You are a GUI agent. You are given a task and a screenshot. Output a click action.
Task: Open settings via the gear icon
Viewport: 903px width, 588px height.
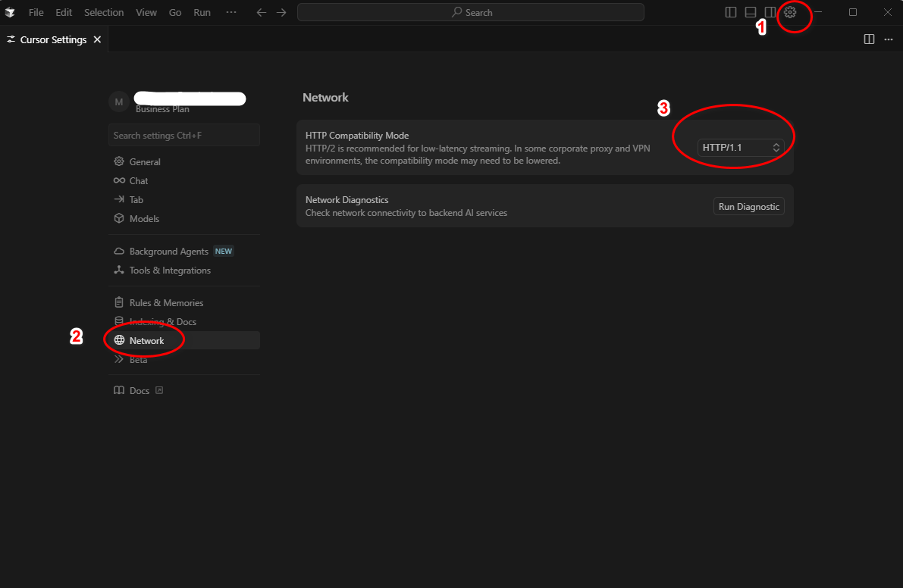(x=790, y=12)
